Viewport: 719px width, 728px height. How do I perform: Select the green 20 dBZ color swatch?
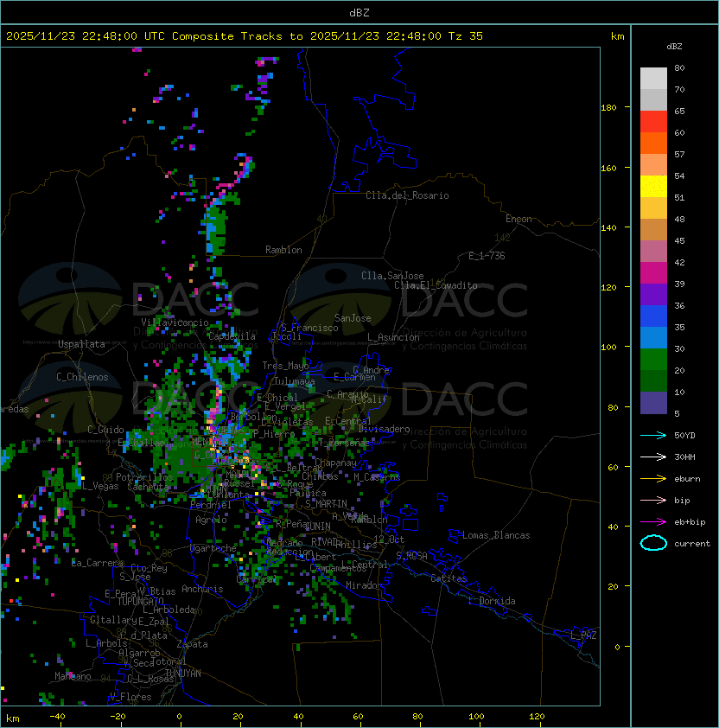pos(653,360)
